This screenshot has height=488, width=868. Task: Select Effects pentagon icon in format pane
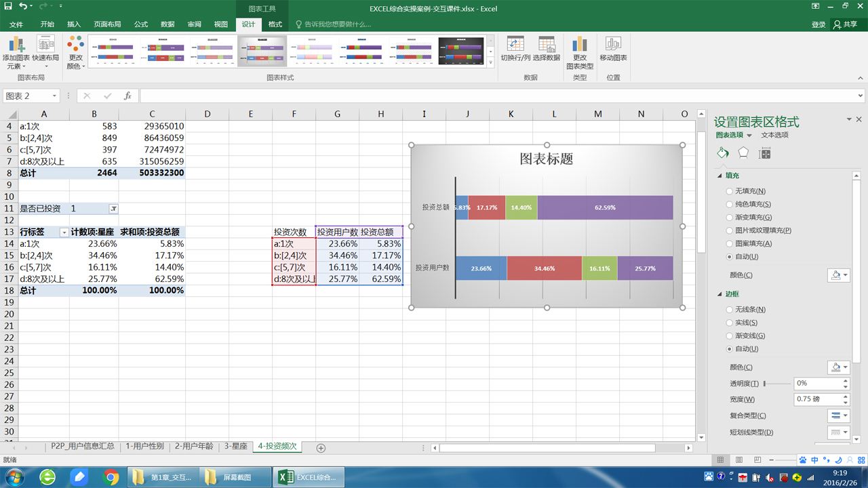pos(744,153)
